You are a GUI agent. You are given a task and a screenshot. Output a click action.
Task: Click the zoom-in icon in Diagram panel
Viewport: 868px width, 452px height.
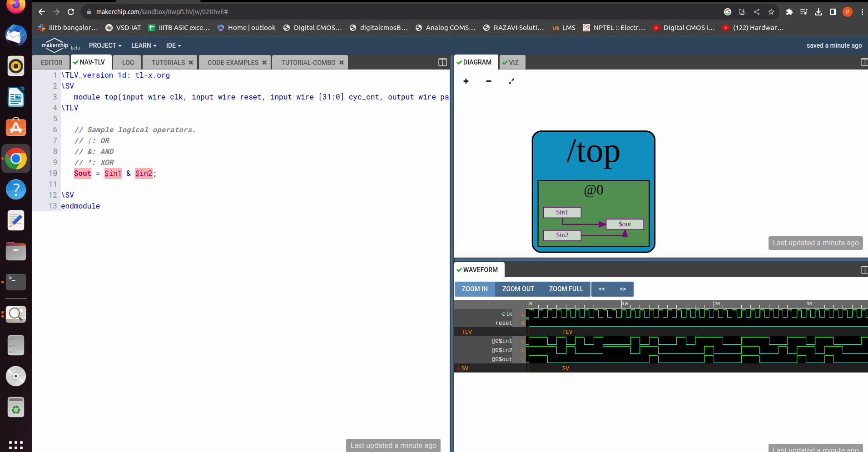[466, 81]
